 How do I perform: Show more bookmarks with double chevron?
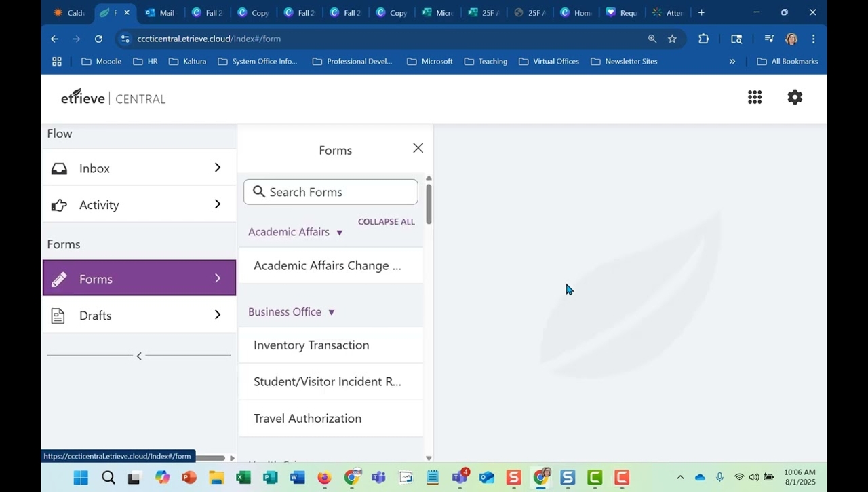tap(732, 61)
